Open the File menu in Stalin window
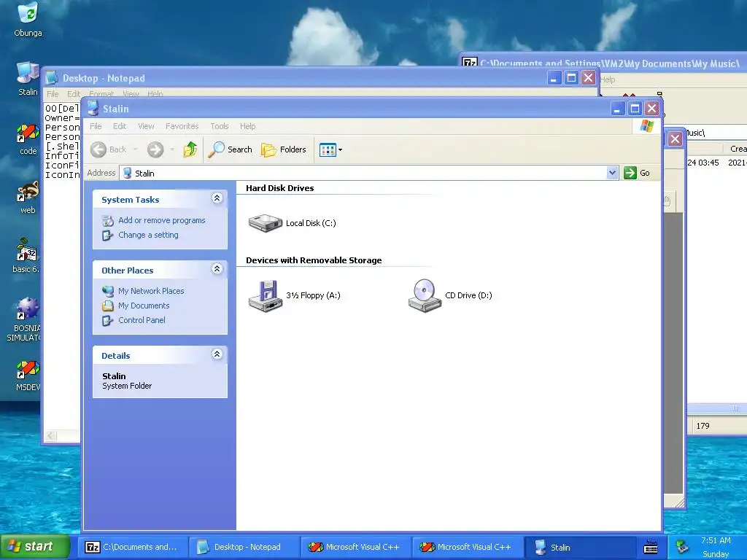 [96, 126]
